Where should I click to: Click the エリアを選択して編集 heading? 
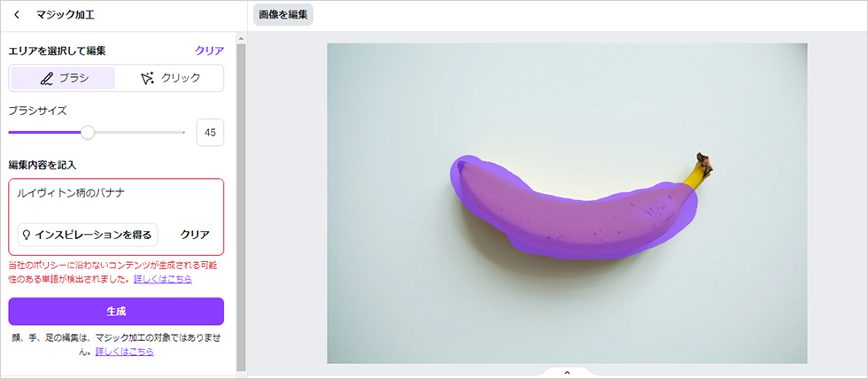click(57, 50)
